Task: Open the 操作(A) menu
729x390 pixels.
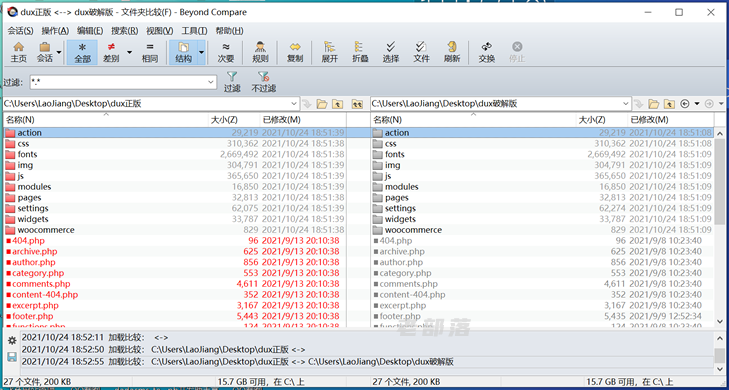Action: pos(55,31)
